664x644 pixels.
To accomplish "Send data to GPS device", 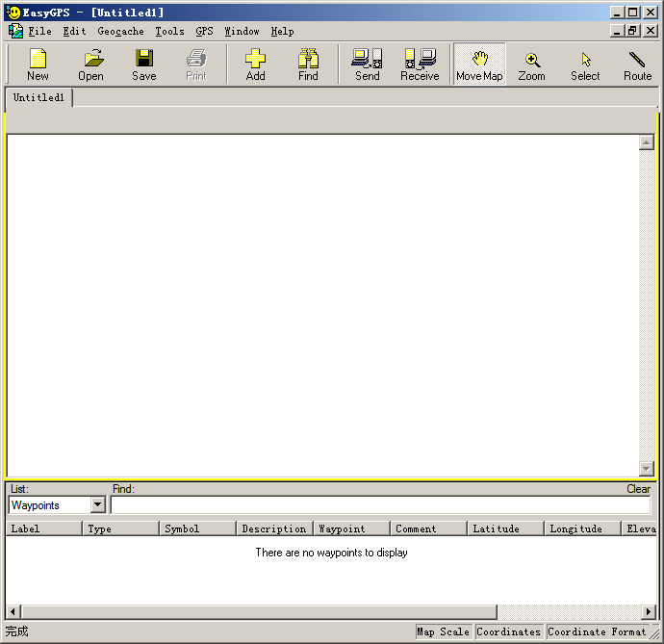I will click(367, 64).
